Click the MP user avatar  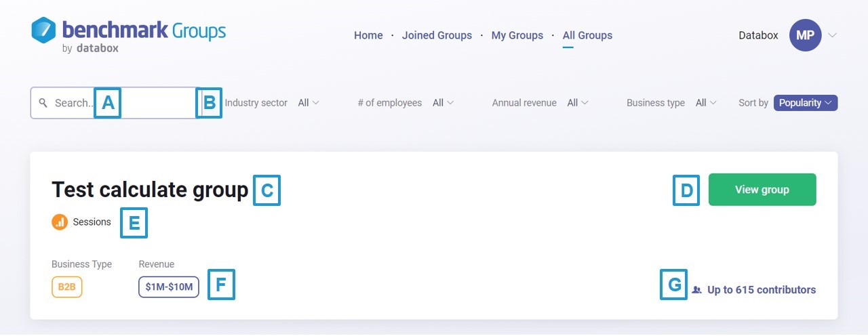coord(805,35)
